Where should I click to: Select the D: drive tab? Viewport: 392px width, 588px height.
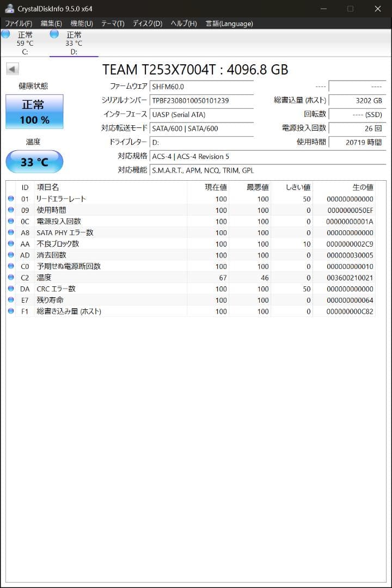tap(73, 43)
